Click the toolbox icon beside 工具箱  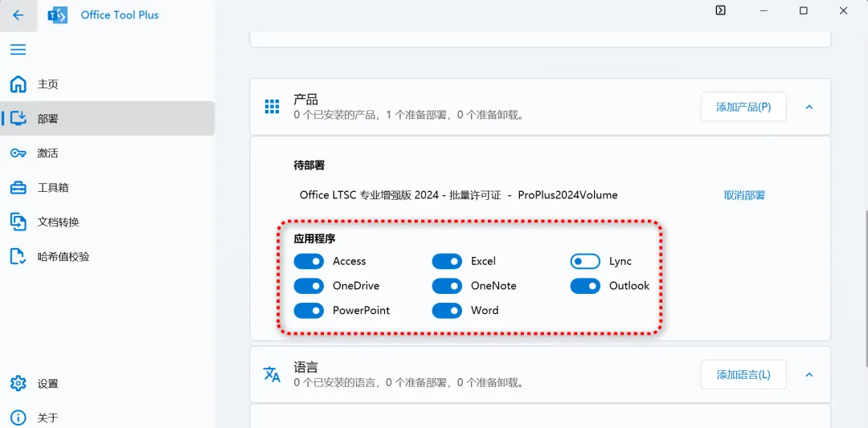click(x=18, y=187)
